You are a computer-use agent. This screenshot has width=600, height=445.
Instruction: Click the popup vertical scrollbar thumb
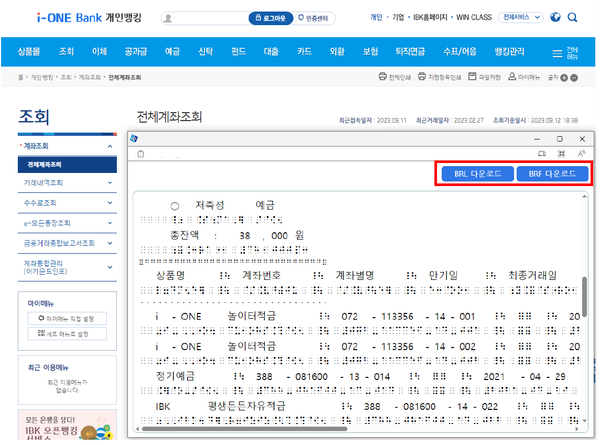coord(585,300)
